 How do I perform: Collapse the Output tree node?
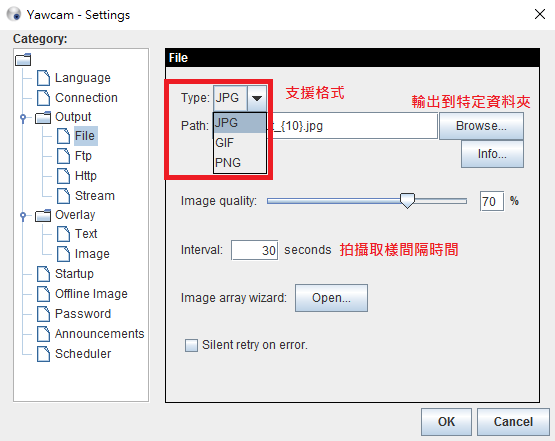pyautogui.click(x=23, y=118)
